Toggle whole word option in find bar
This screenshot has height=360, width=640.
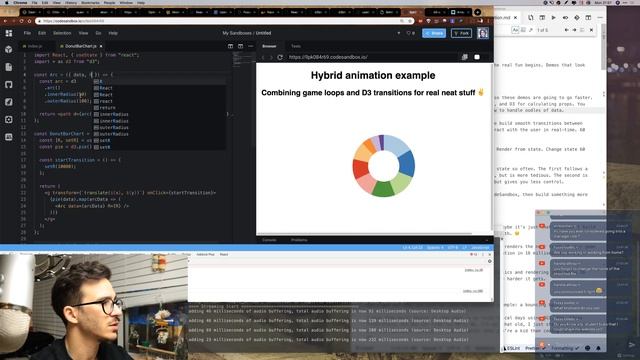523,30
